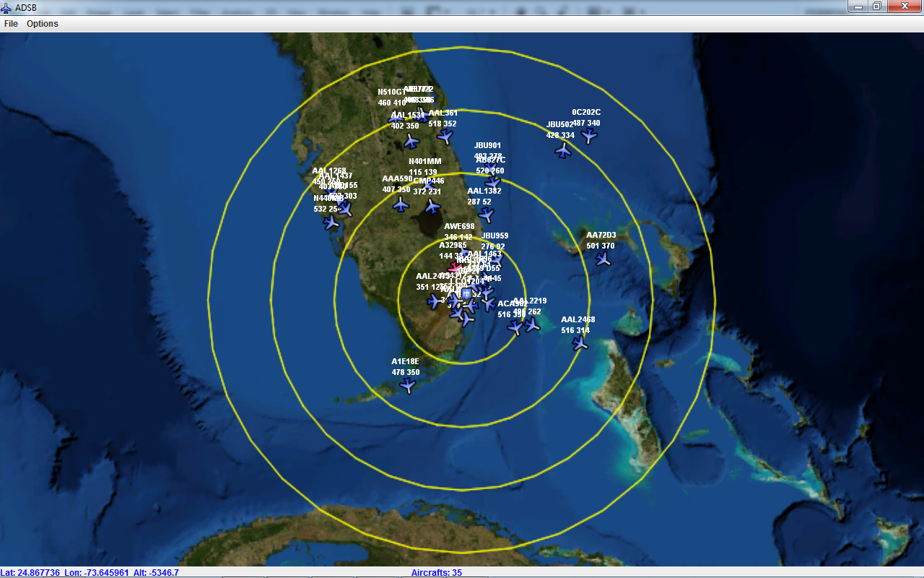Viewport: 924px width, 578px height.
Task: Select the AAL1382 aircraft icon
Action: click(x=487, y=215)
